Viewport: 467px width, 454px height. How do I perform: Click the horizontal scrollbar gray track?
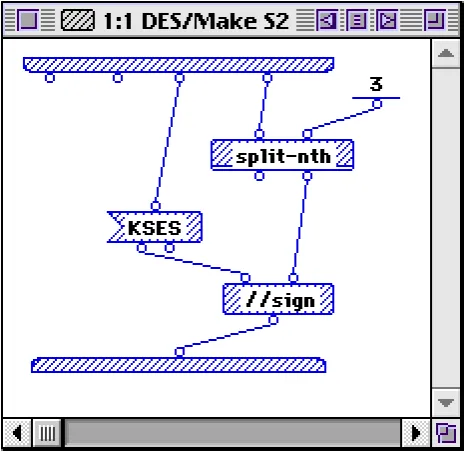point(232,433)
